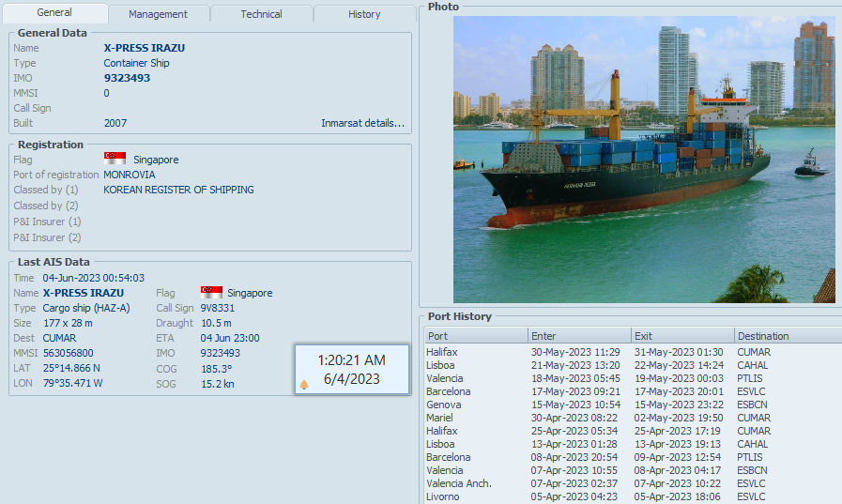Sort port history by Port column
The image size is (842, 504).
click(476, 336)
